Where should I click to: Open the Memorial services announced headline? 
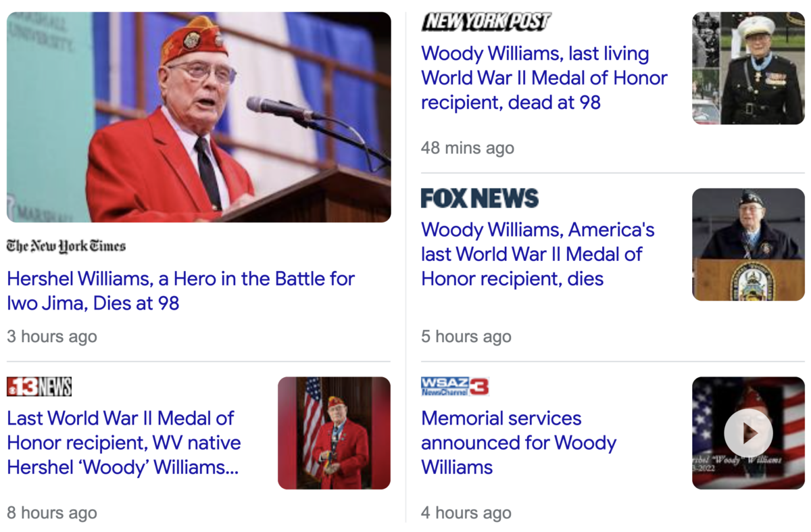coord(518,443)
